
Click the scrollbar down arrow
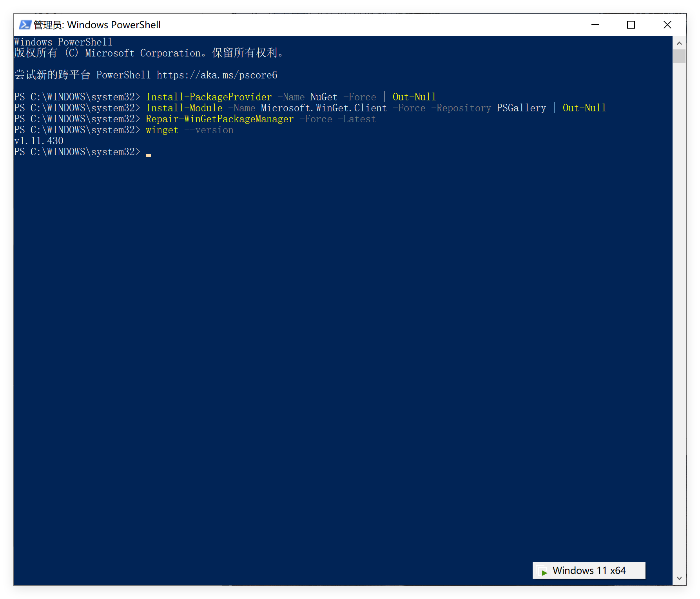tap(679, 577)
